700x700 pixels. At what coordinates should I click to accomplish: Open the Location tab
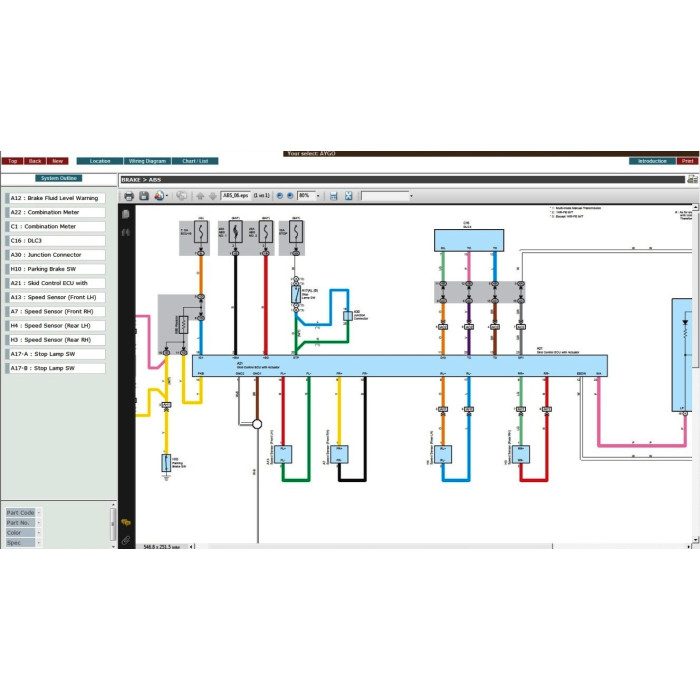100,161
